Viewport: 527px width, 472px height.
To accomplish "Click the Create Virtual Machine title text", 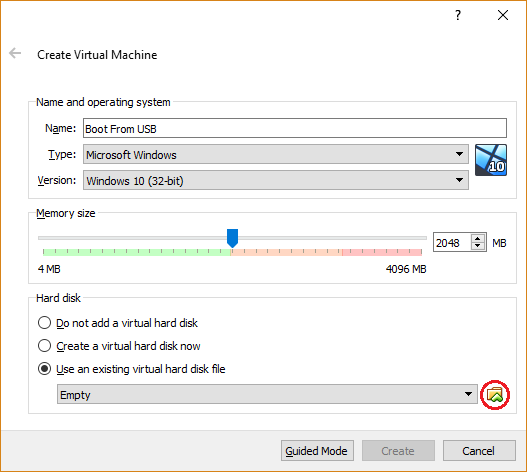I will coord(97,54).
